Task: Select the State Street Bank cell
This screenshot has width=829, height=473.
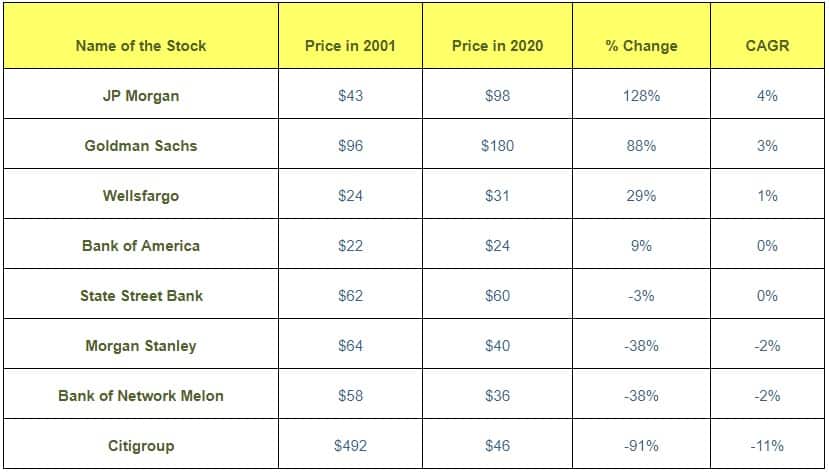Action: tap(141, 295)
